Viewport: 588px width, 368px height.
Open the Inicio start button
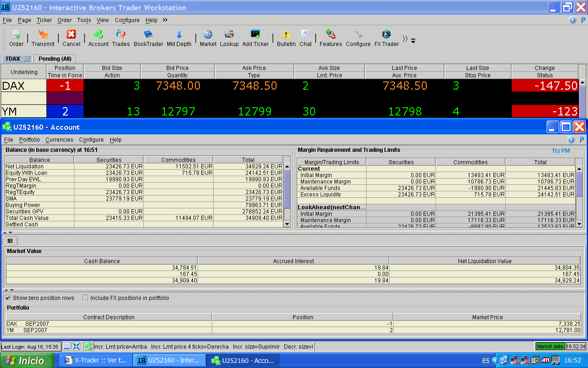coord(27,361)
